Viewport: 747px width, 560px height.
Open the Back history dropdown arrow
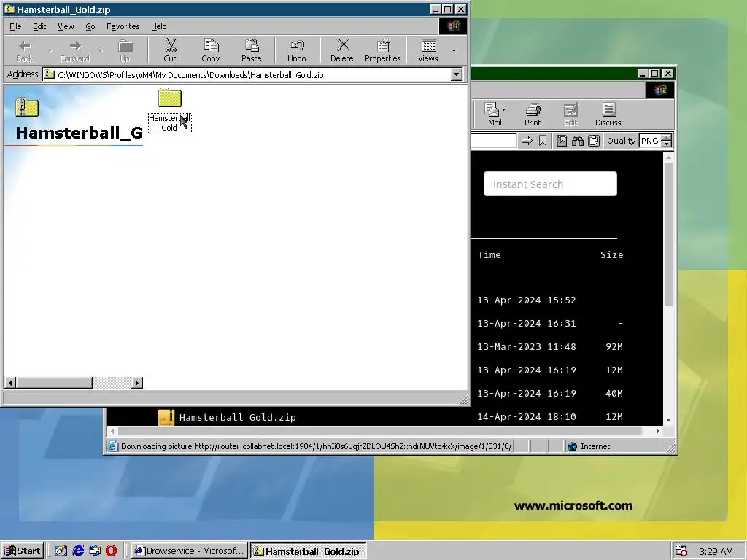pyautogui.click(x=50, y=50)
